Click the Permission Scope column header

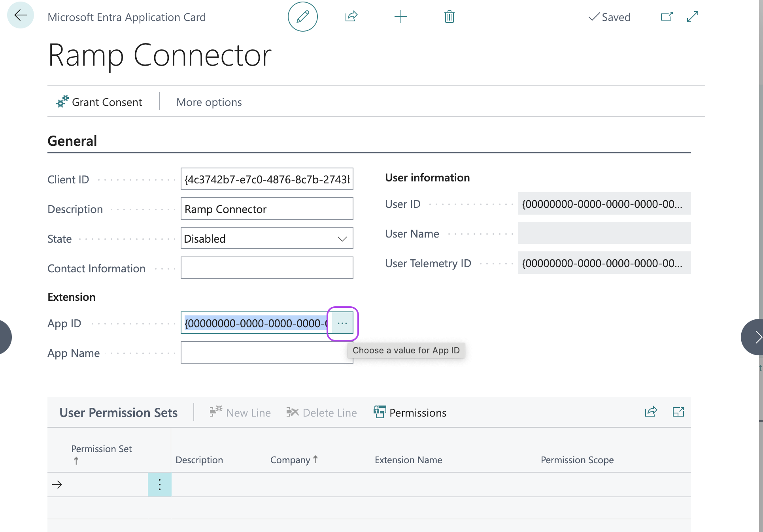[x=577, y=460]
